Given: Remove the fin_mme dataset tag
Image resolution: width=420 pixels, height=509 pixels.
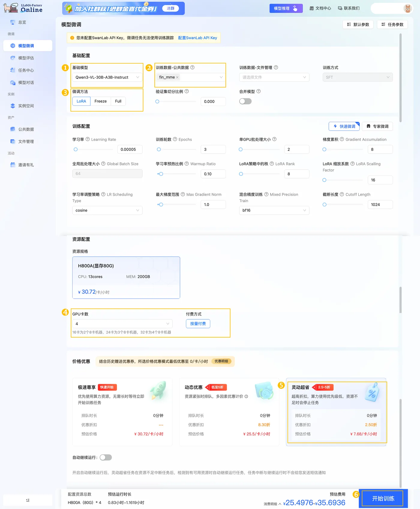Looking at the screenshot, I should [x=177, y=77].
